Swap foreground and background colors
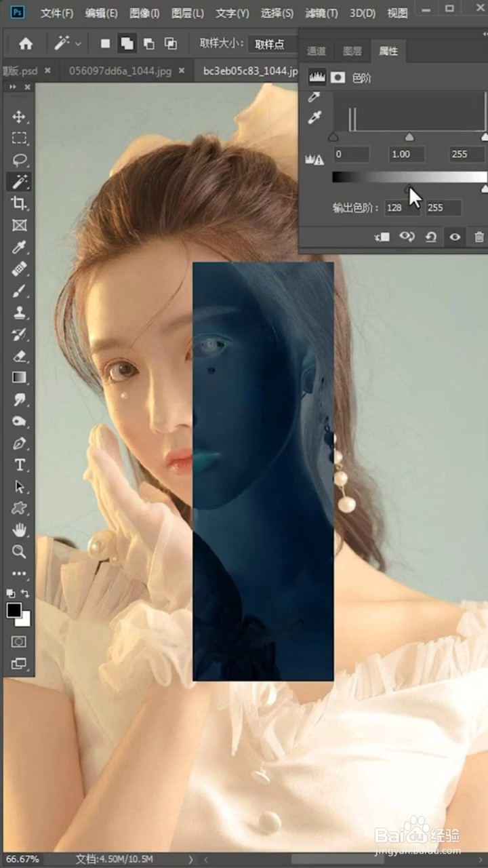488x868 pixels. [x=25, y=593]
